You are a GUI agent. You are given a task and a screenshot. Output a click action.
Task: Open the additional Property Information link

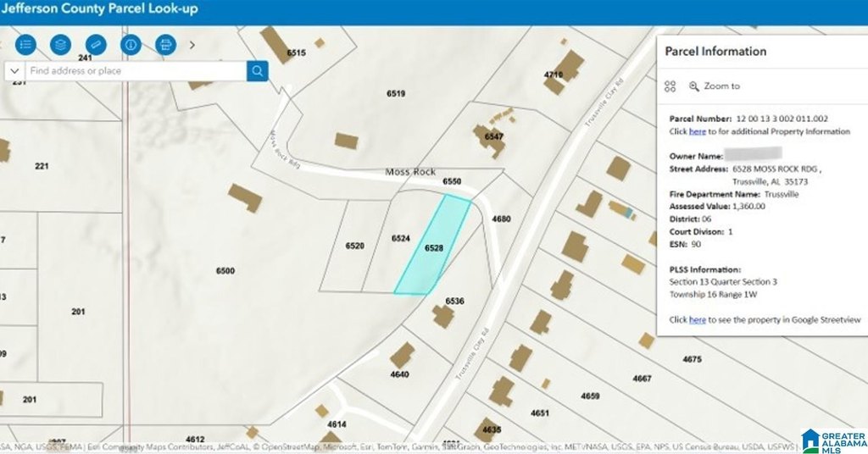point(697,131)
